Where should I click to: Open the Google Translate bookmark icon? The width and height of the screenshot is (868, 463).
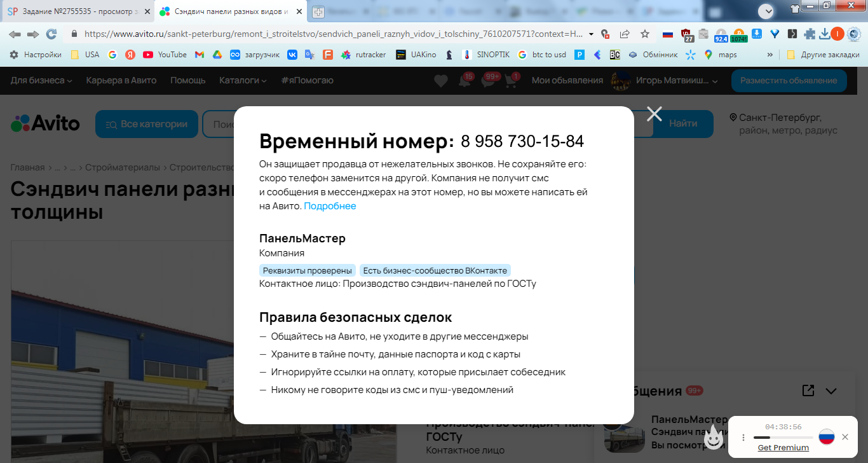pyautogui.click(x=309, y=55)
